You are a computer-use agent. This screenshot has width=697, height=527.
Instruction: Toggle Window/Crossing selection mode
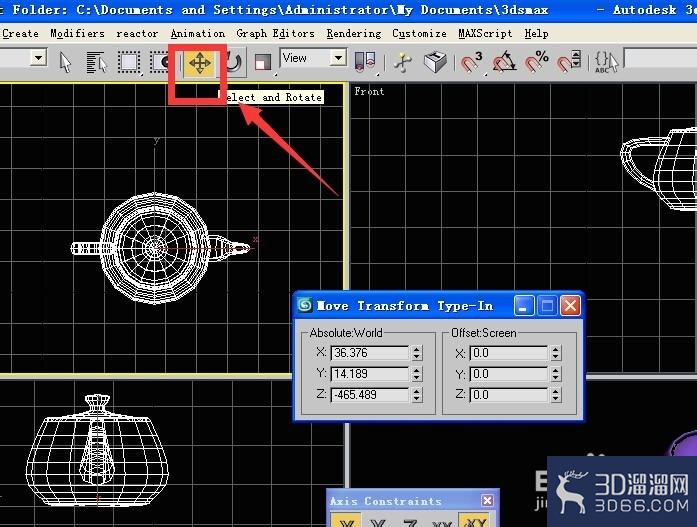tap(159, 62)
